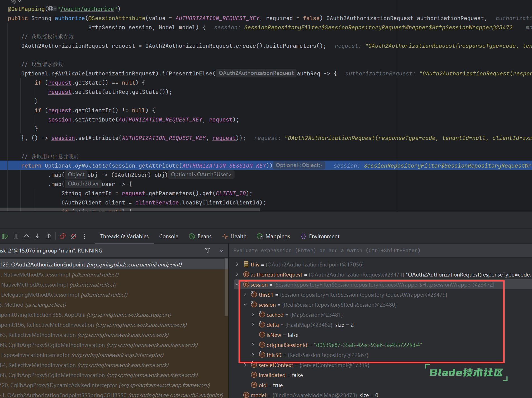Expand the originalSessionId field
The image size is (532, 398).
pos(253,345)
